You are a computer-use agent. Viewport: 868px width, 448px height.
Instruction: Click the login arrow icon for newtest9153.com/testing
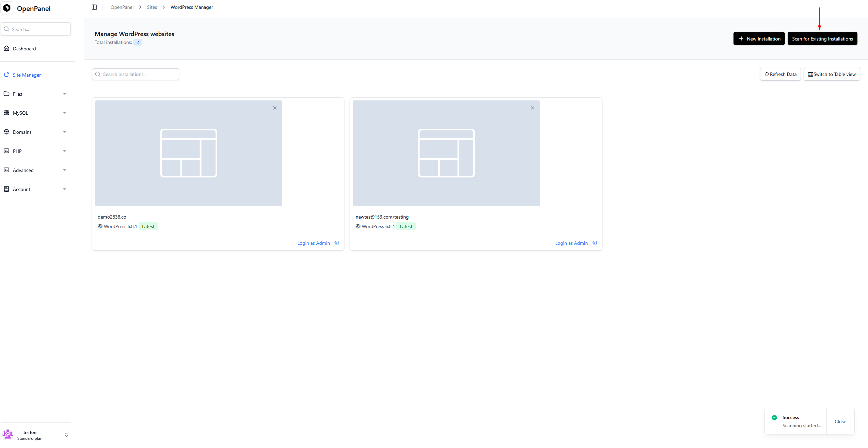[x=595, y=243]
